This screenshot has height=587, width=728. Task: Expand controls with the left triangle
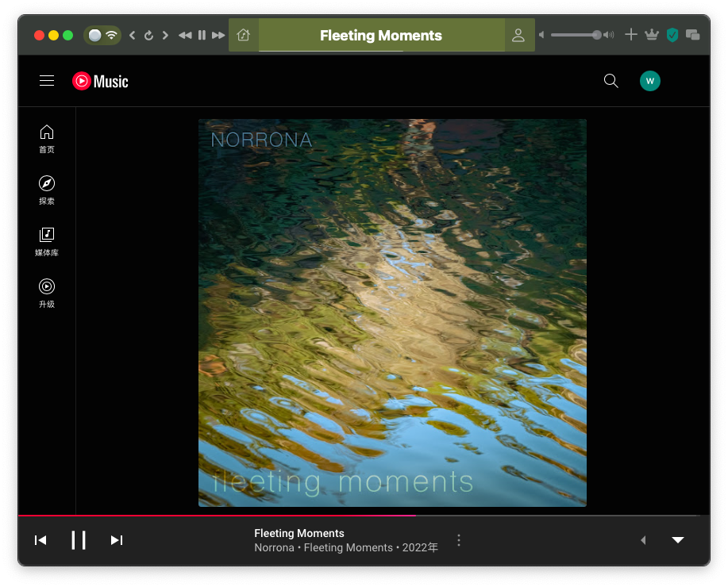click(x=643, y=540)
